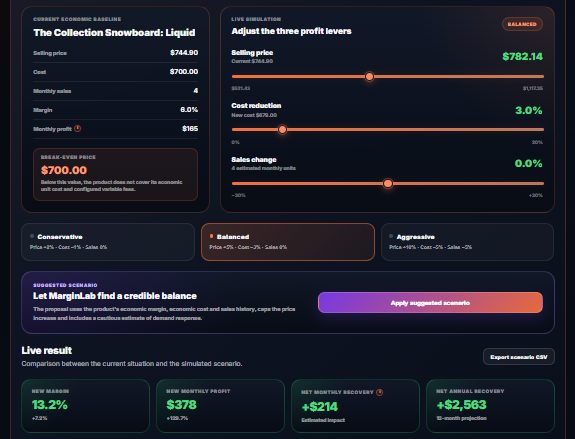Export scenario CSV
The width and height of the screenshot is (575, 439).
pyautogui.click(x=519, y=357)
